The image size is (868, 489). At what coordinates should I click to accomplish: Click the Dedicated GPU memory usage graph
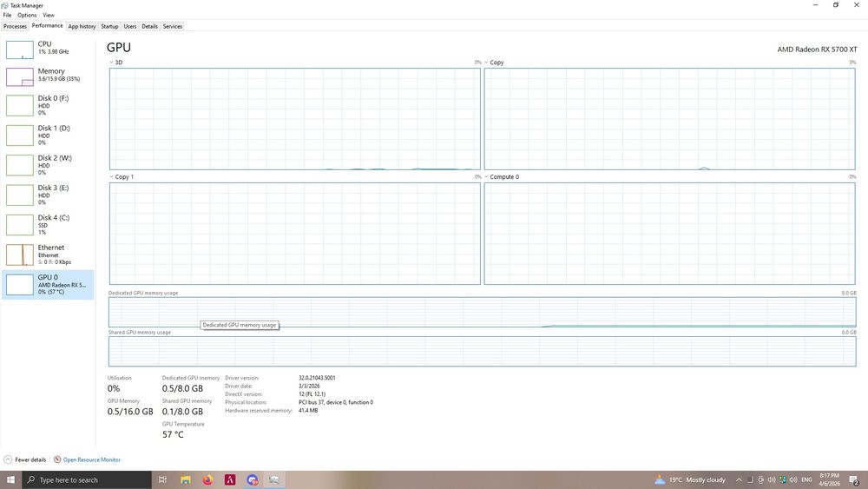[482, 312]
